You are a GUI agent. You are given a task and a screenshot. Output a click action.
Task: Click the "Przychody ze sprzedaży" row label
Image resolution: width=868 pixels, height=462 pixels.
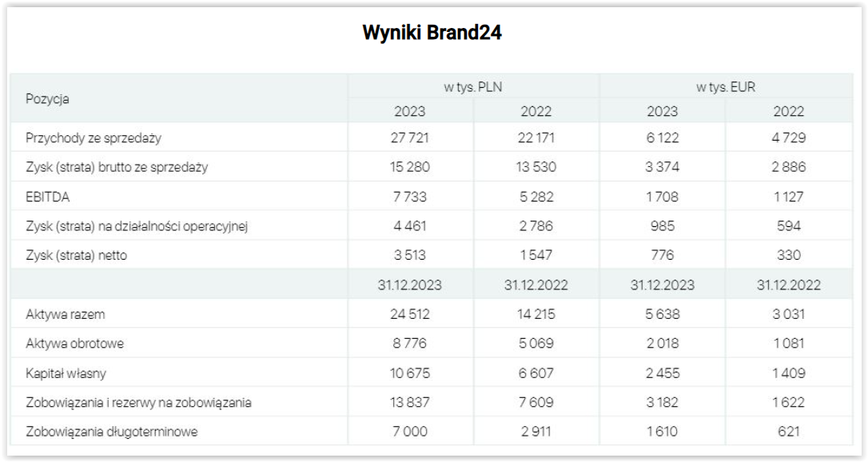click(x=94, y=137)
